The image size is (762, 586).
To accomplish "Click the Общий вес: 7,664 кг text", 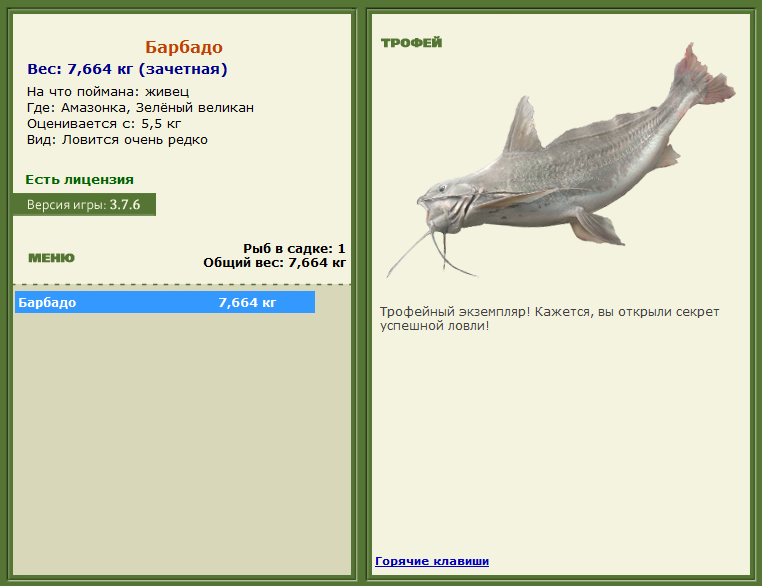I will point(275,263).
